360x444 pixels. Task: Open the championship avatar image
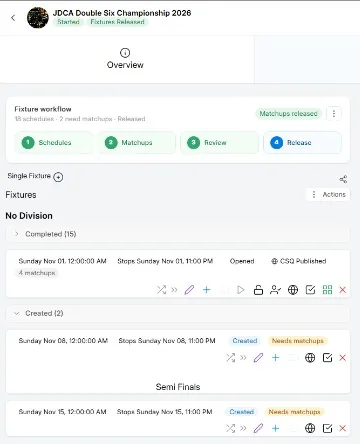point(38,18)
